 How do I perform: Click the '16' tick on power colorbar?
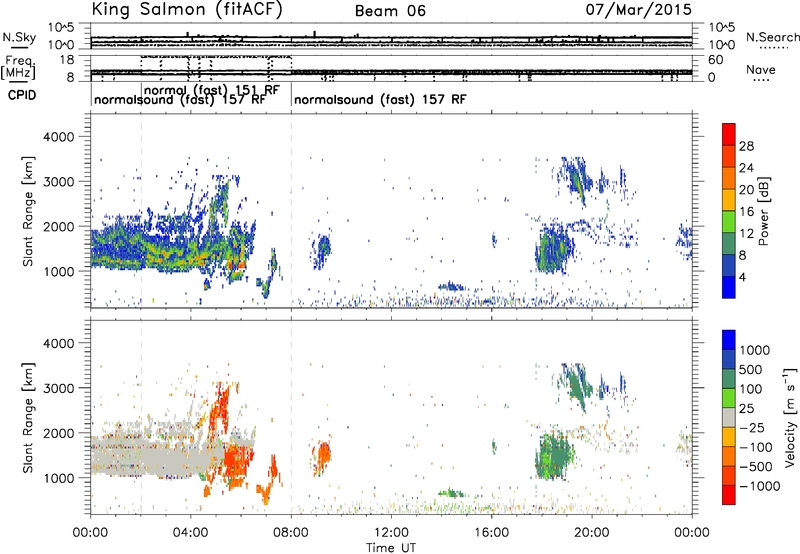click(746, 212)
